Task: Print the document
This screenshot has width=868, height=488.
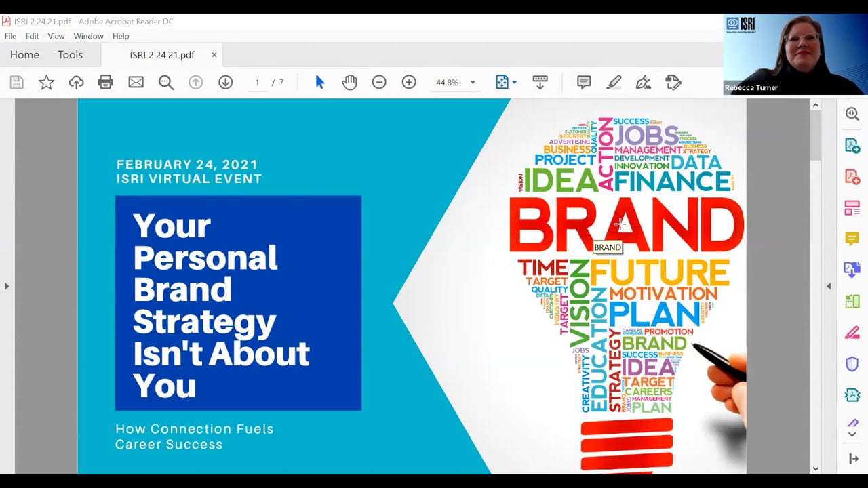Action: click(106, 83)
